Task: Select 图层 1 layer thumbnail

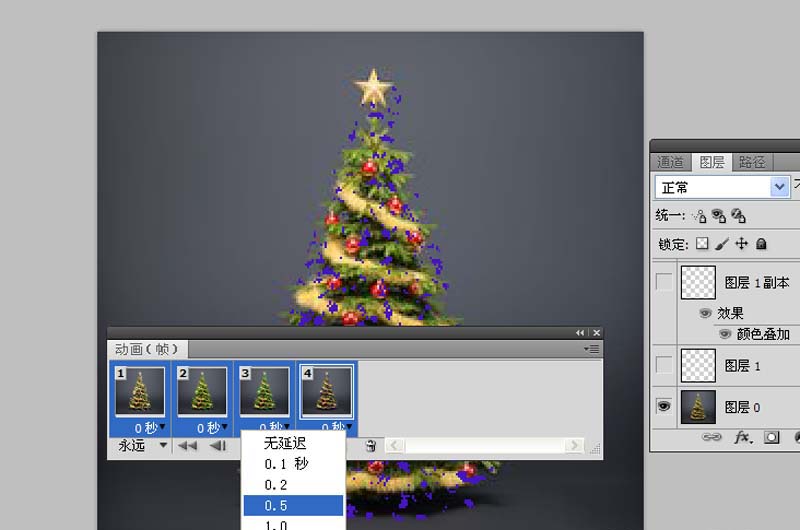Action: [698, 365]
